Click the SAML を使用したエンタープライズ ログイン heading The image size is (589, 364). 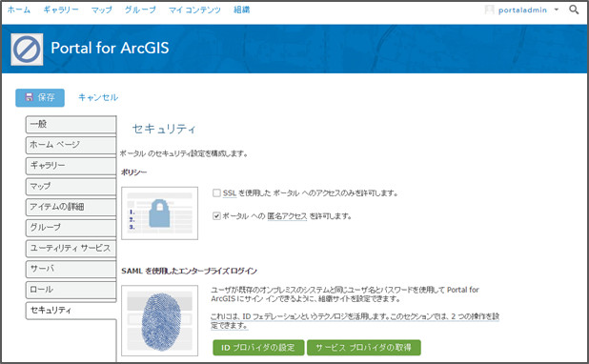pos(189,271)
